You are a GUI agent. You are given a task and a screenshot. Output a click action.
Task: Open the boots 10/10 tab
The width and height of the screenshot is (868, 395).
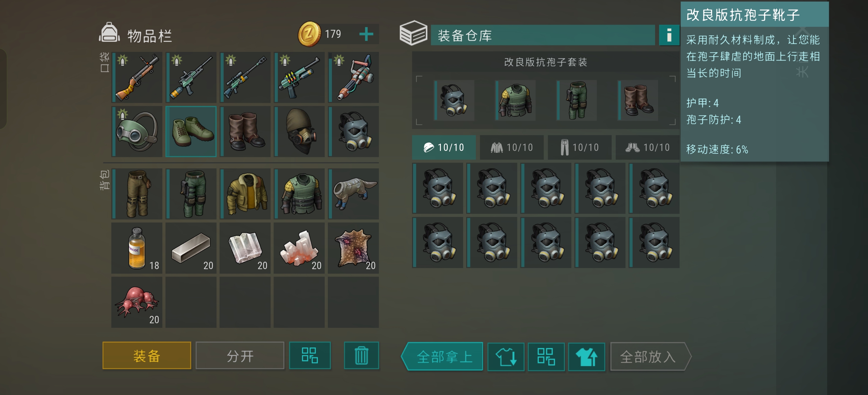click(x=647, y=147)
